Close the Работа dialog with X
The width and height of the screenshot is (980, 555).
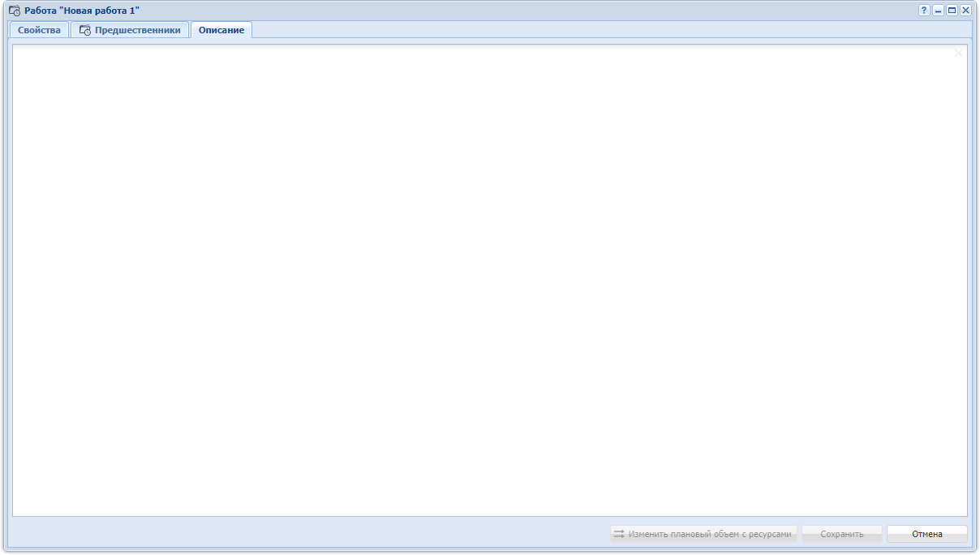tap(965, 11)
